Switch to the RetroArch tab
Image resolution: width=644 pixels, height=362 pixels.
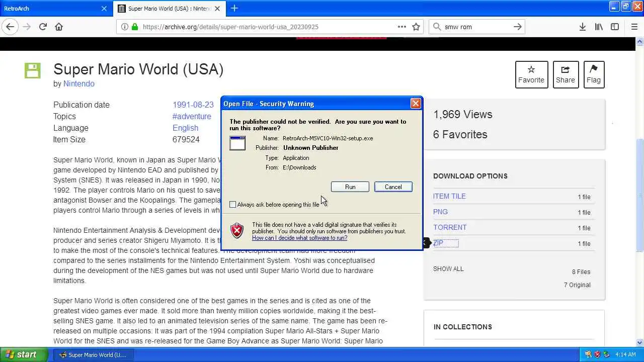[x=50, y=9]
